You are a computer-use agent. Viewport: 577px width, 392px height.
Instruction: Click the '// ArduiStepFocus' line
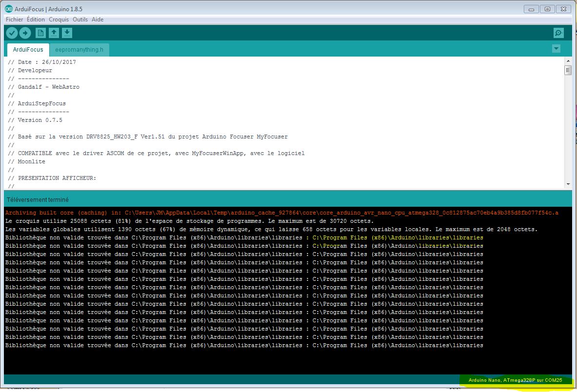tap(37, 103)
